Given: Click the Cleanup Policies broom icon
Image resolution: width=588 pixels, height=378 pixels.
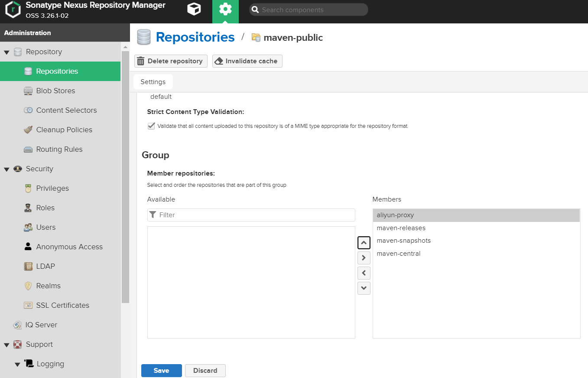Looking at the screenshot, I should 28,130.
